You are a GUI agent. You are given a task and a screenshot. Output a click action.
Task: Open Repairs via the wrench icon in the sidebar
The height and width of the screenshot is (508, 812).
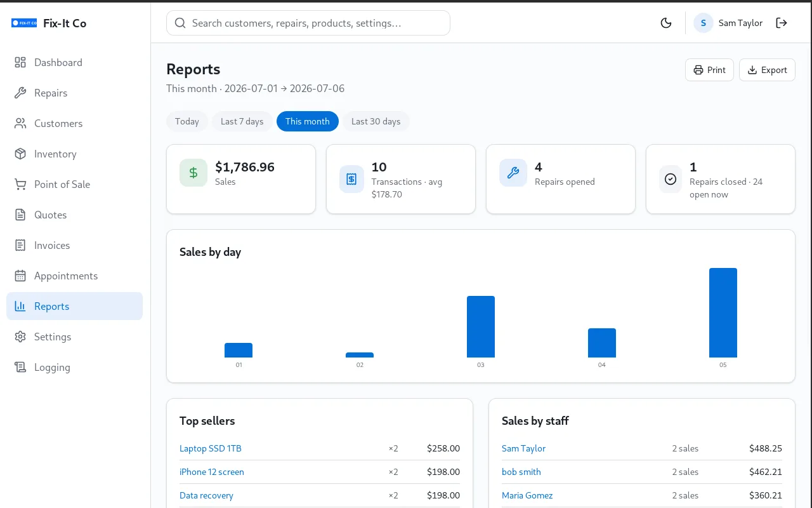pos(20,93)
